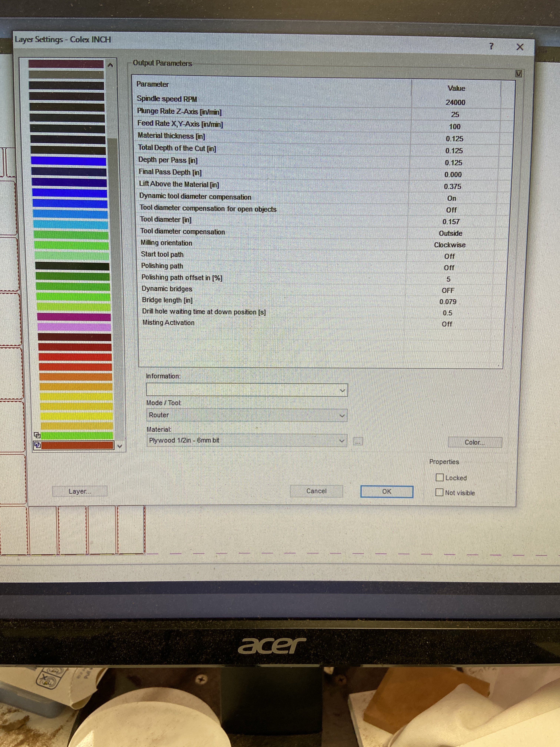Click the Outside compensation value
This screenshot has width=560, height=747.
coord(450,233)
